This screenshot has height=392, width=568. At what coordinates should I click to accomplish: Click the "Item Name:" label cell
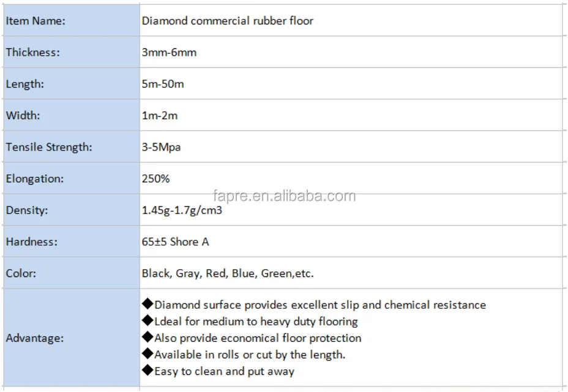[x=35, y=21]
